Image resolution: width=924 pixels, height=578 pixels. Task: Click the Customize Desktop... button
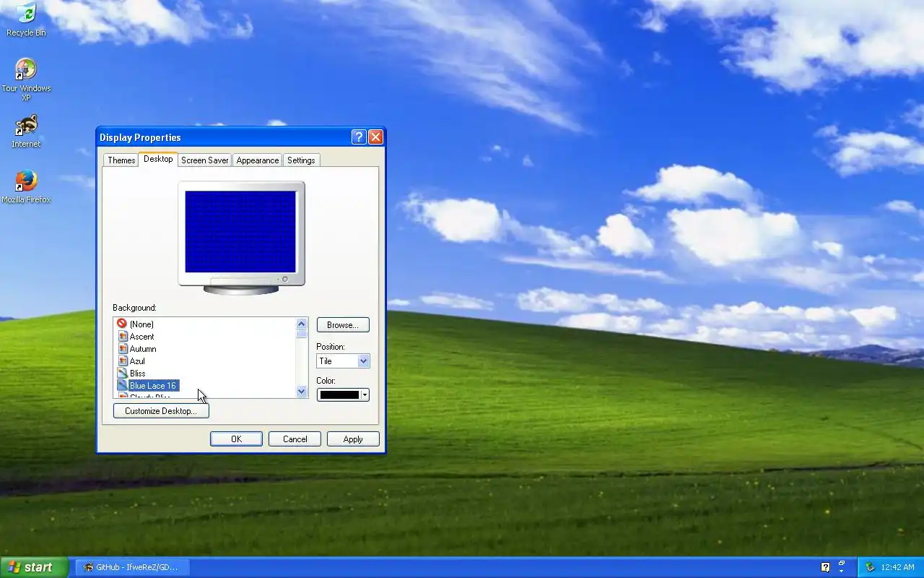click(161, 410)
